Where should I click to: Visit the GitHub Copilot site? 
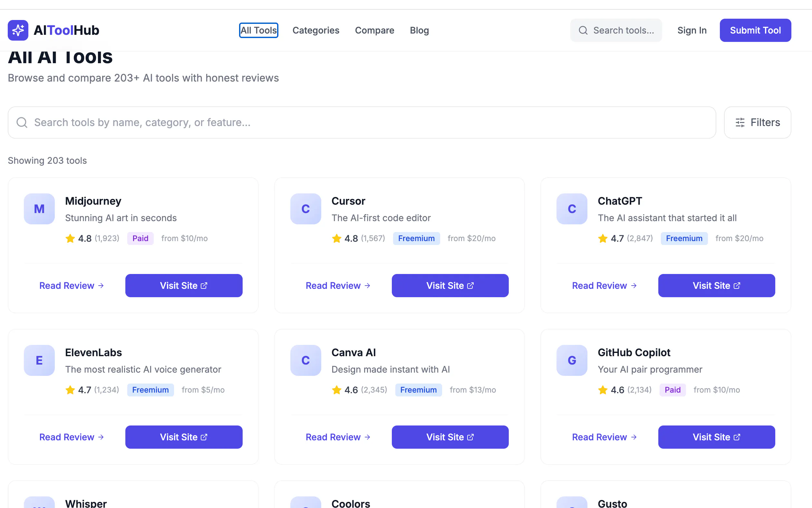[717, 437]
